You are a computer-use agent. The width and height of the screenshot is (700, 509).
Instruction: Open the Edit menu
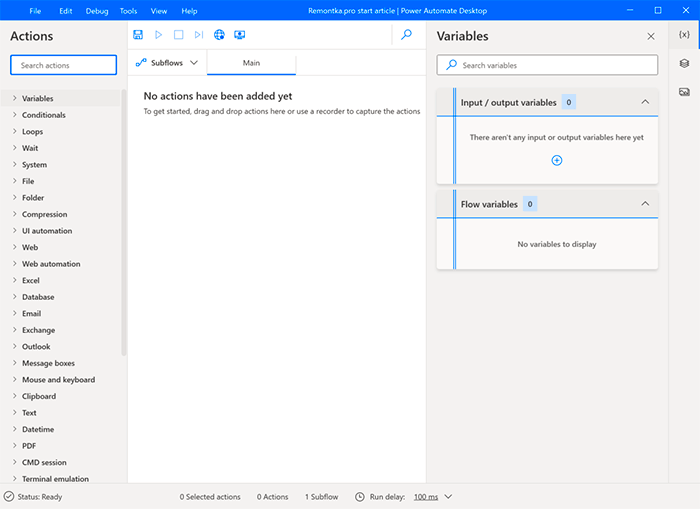[x=66, y=11]
